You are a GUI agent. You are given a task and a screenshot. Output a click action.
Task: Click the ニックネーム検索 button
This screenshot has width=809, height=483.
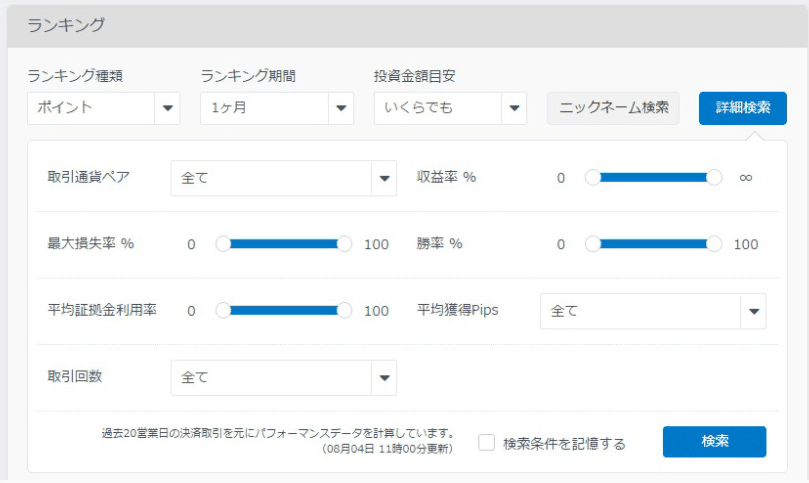click(x=613, y=108)
